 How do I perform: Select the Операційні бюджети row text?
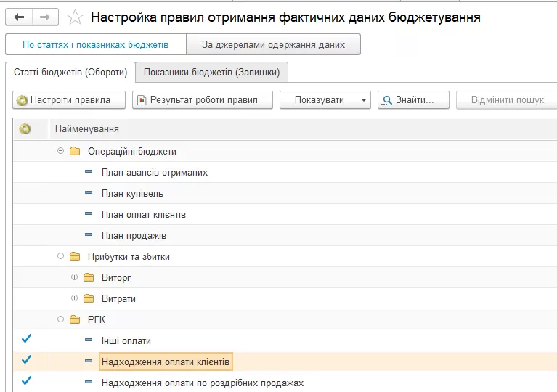pos(132,152)
